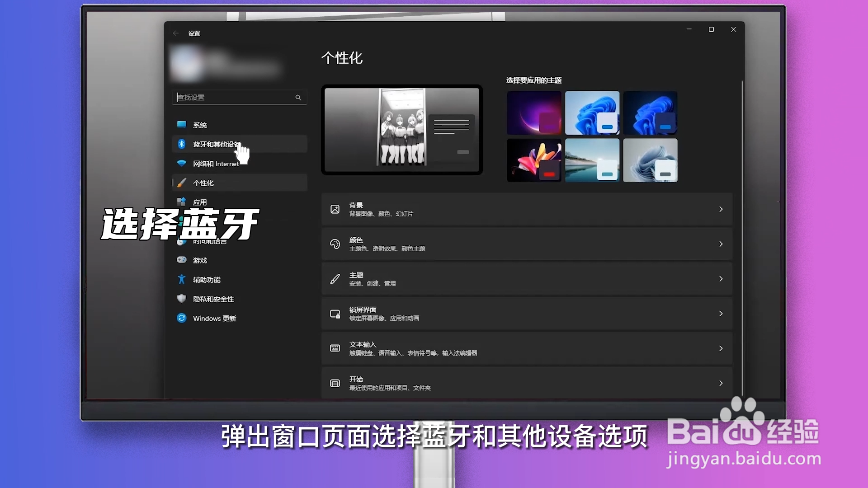The width and height of the screenshot is (868, 488).
Task: Apply the gray flow theme
Action: click(650, 160)
